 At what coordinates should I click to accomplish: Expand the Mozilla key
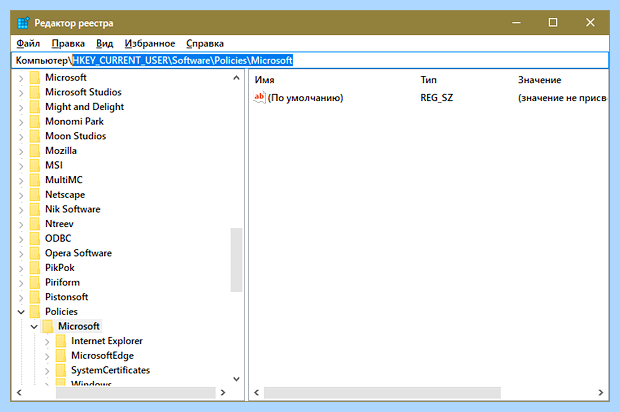coord(21,151)
